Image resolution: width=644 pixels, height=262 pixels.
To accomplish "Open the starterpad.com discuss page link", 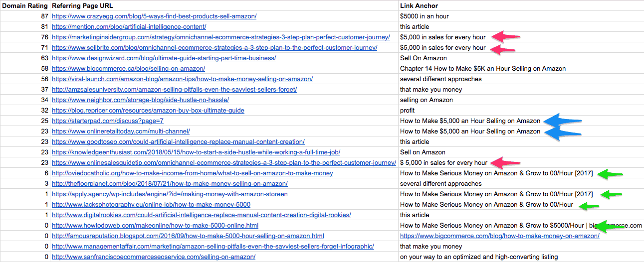I will (108, 121).
